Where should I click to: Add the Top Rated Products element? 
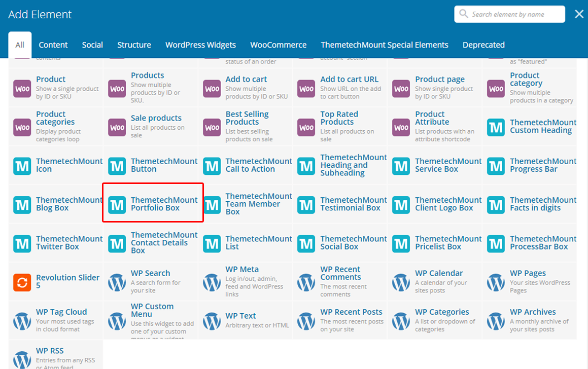pyautogui.click(x=339, y=118)
